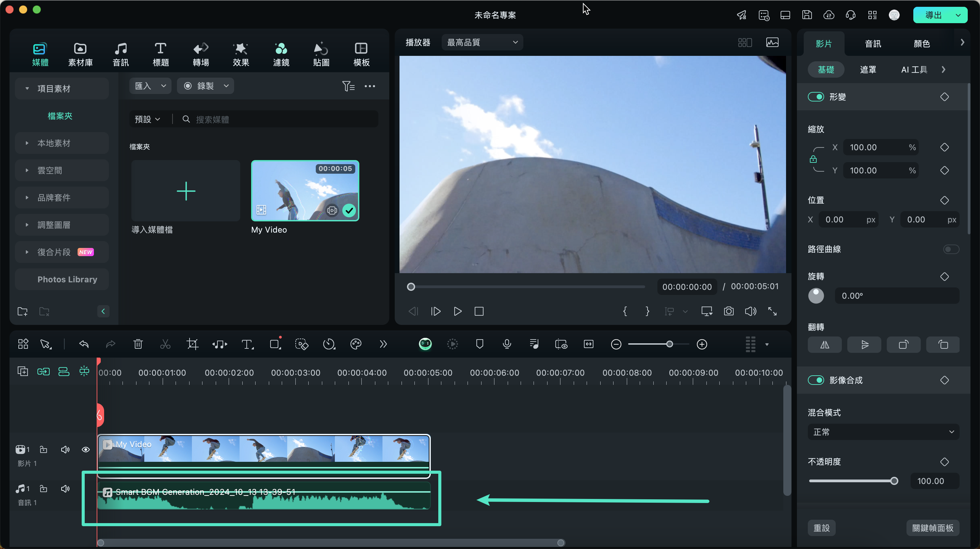980x549 pixels.
Task: Open the 最高品質 quality dropdown
Action: (x=482, y=42)
